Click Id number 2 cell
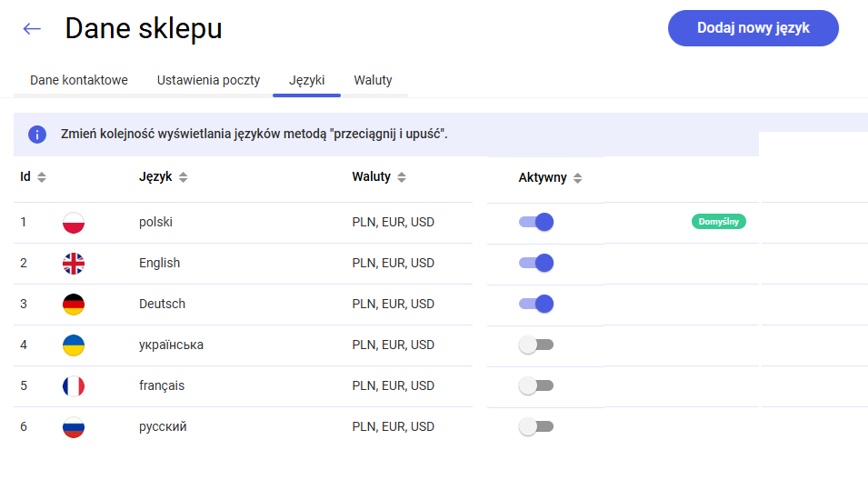Image resolution: width=868 pixels, height=480 pixels. (24, 263)
